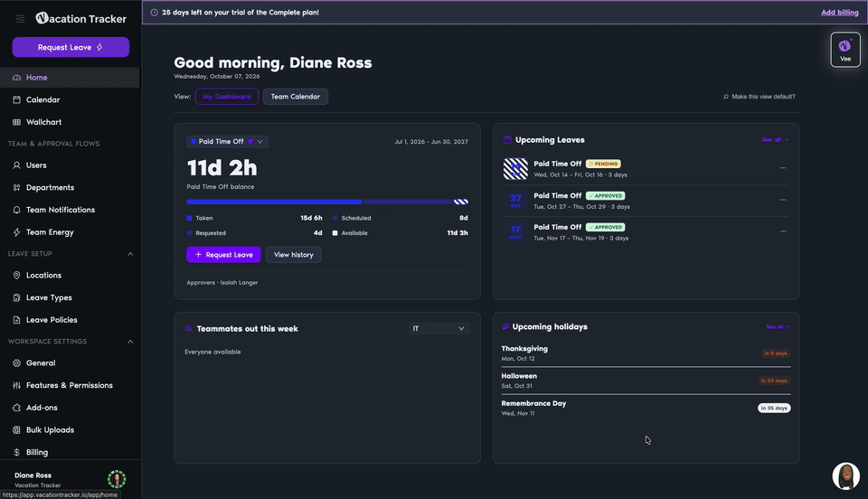868x499 pixels.
Task: Click the Team Energy lightning icon
Action: tap(16, 232)
